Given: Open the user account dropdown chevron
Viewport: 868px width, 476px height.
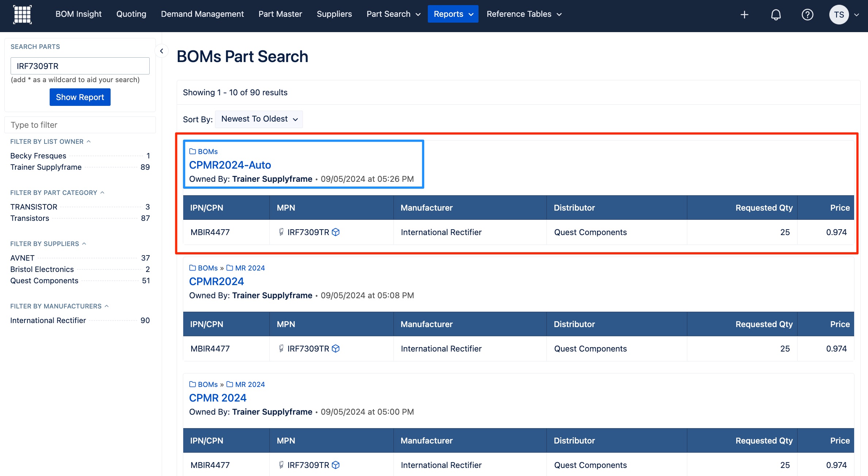Looking at the screenshot, I should (x=856, y=15).
